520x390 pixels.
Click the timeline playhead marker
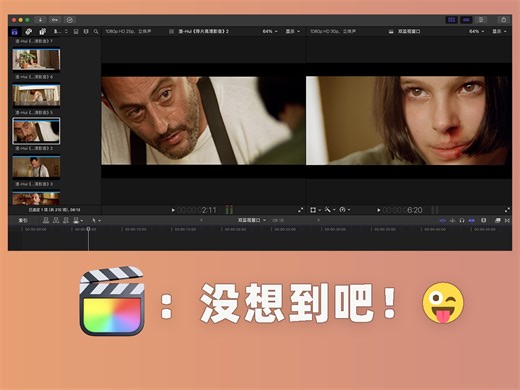[x=88, y=229]
